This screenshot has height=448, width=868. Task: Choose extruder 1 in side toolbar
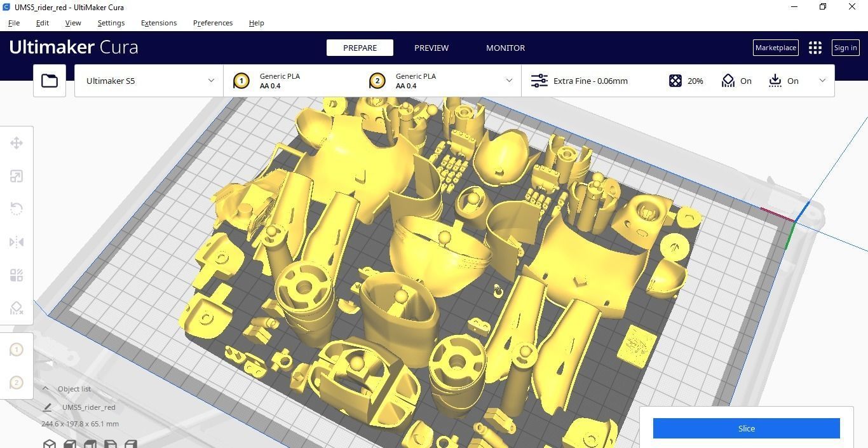point(17,350)
